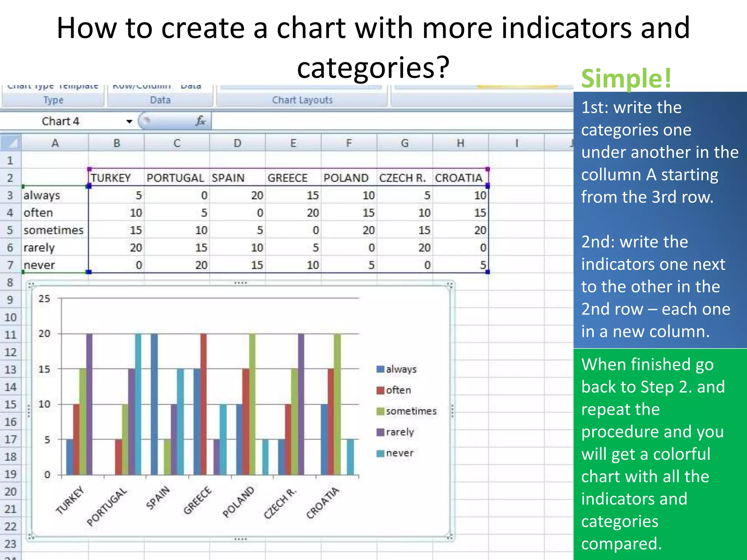Click the often cell in column A
This screenshot has height=560, width=747.
55,213
